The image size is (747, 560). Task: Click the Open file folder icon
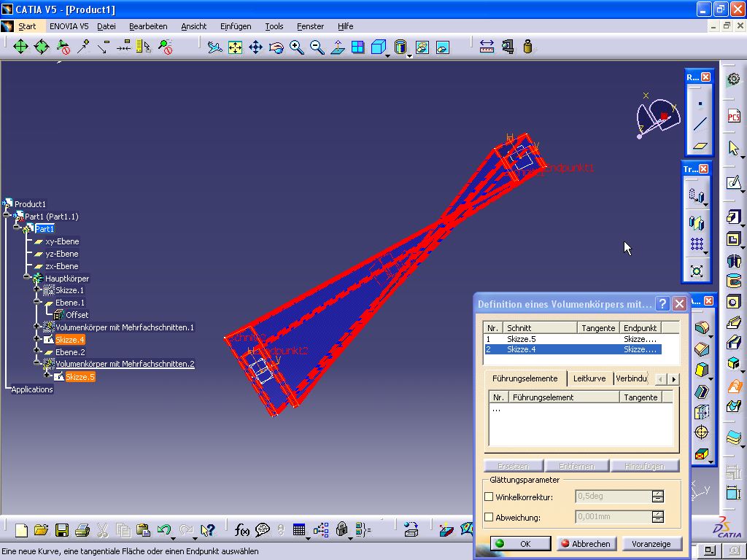(x=42, y=530)
